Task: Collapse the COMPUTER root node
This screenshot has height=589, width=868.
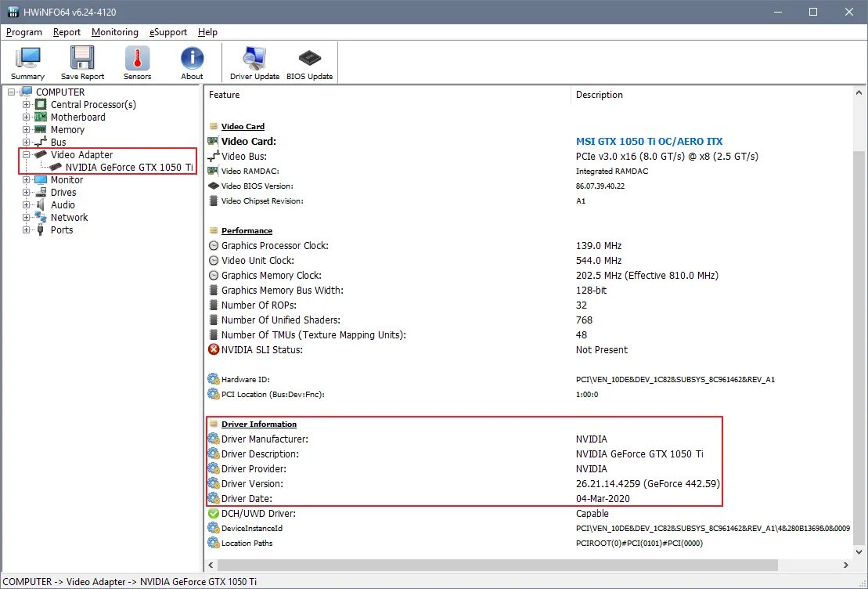Action: tap(12, 92)
